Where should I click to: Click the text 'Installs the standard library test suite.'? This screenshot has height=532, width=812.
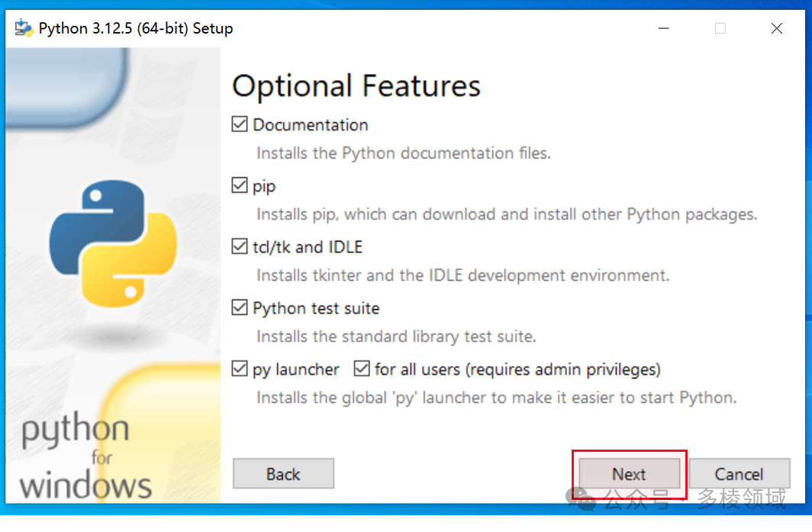(x=396, y=337)
